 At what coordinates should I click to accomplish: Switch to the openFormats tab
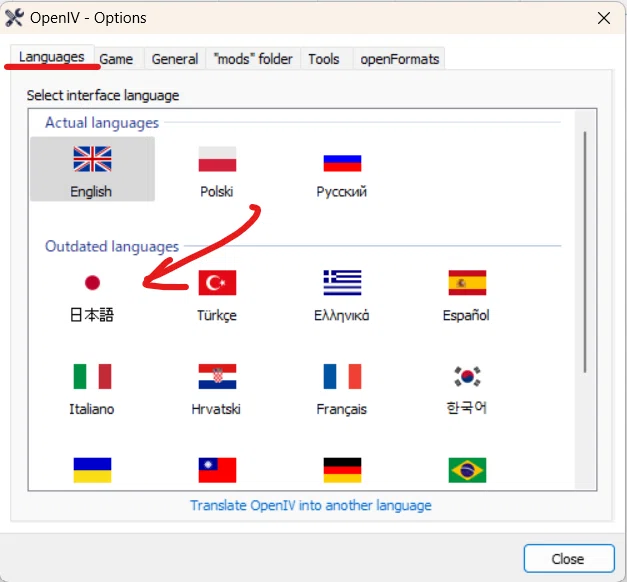(399, 59)
